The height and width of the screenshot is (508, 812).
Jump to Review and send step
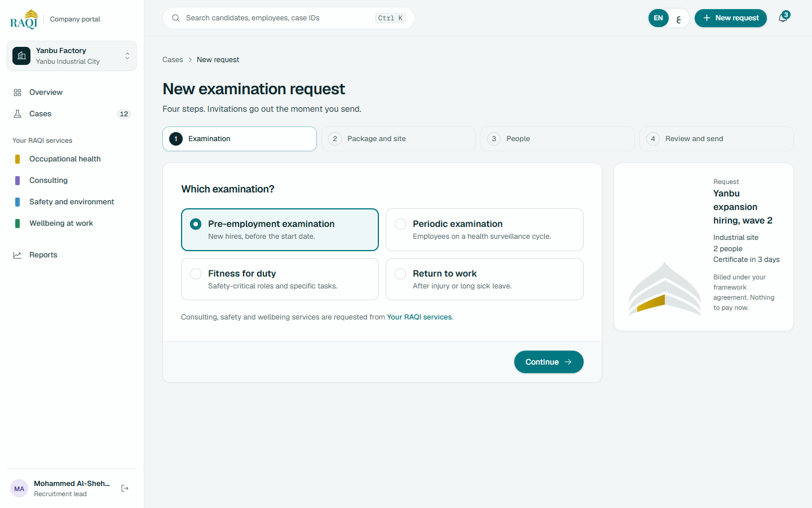point(717,139)
